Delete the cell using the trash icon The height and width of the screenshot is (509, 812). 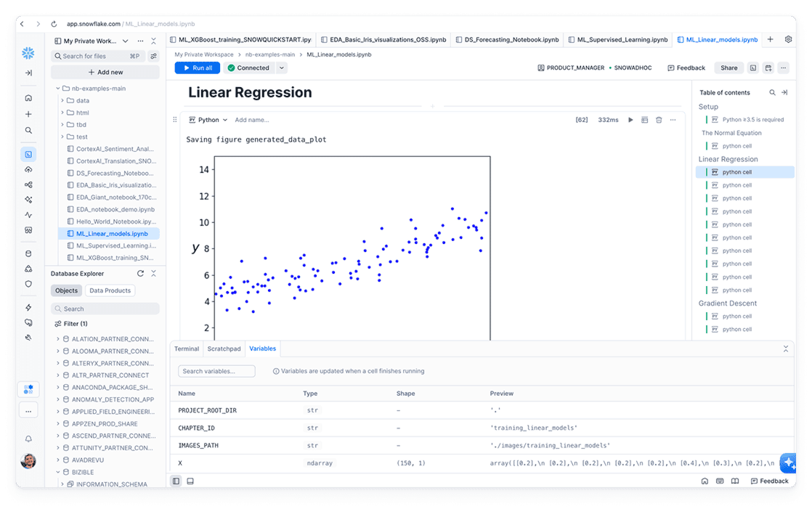[x=659, y=120]
